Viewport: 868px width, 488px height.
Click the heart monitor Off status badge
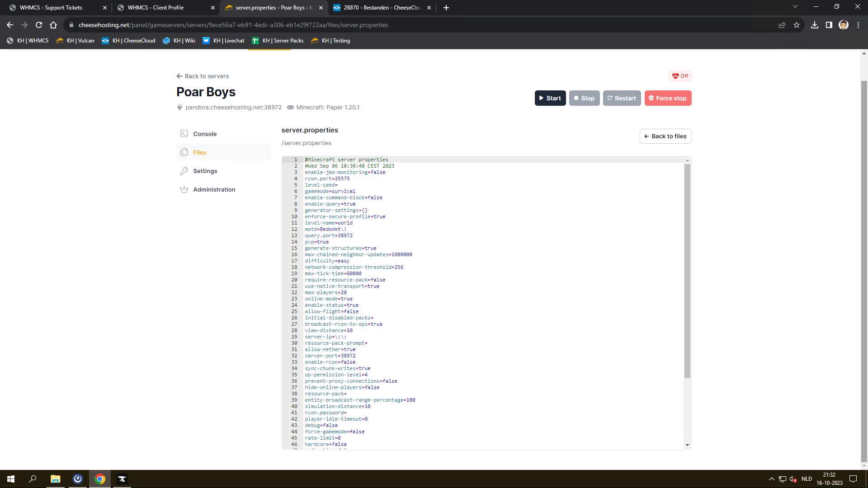click(680, 76)
